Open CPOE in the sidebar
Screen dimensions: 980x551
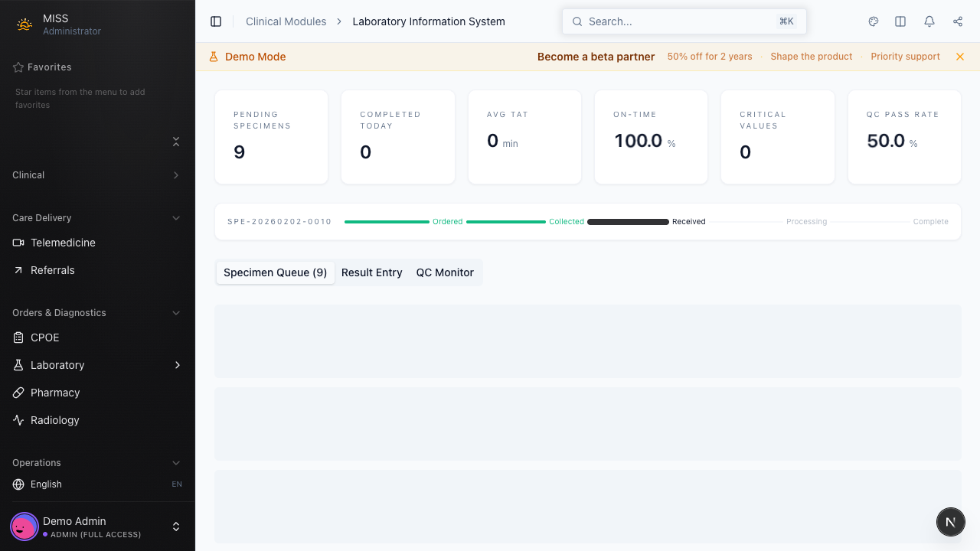(x=44, y=337)
